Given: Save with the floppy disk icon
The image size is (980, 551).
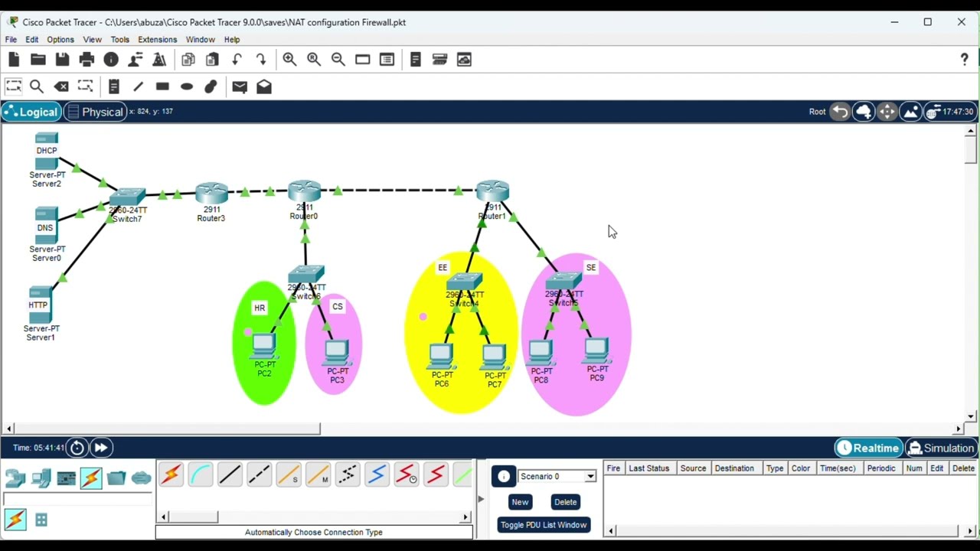Looking at the screenshot, I should pyautogui.click(x=62, y=60).
